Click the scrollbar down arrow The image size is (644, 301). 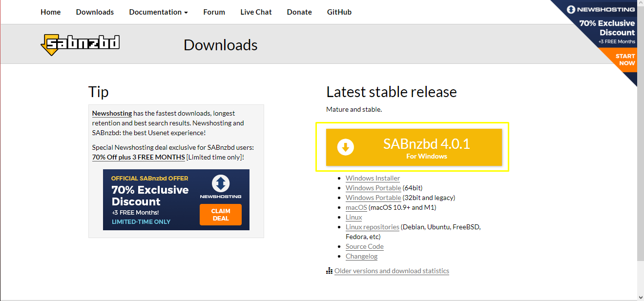640,297
